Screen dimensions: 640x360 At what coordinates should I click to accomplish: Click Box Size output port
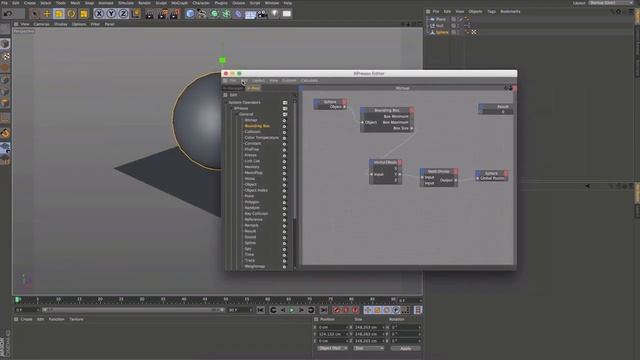coord(411,128)
